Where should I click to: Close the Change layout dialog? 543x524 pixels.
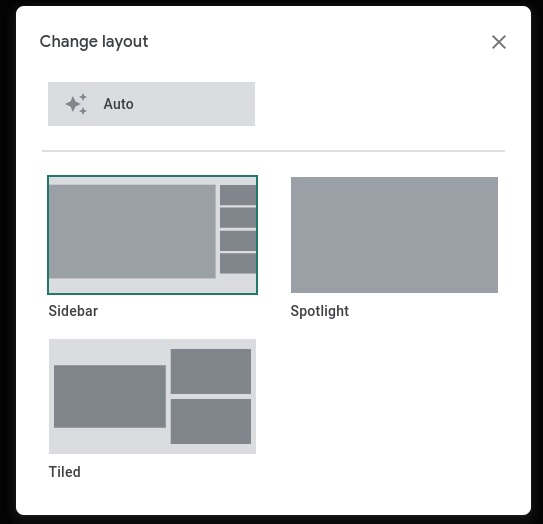click(499, 42)
